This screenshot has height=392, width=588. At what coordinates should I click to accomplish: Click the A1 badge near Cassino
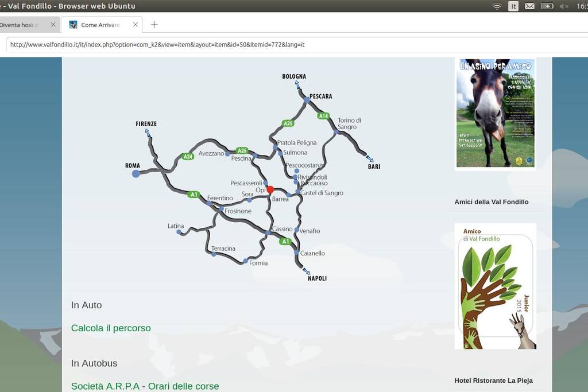285,242
